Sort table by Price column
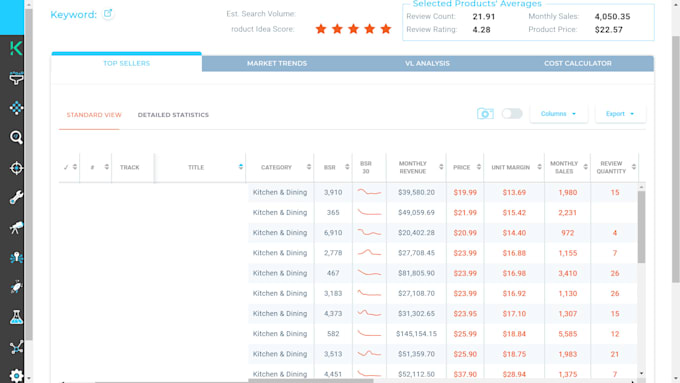 (x=479, y=167)
